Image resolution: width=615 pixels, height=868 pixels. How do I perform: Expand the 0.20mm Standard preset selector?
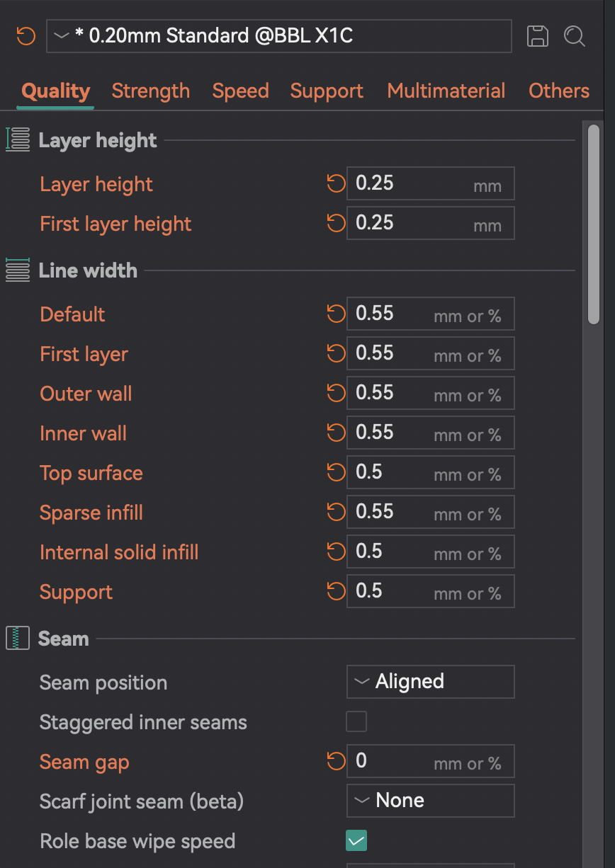(278, 36)
